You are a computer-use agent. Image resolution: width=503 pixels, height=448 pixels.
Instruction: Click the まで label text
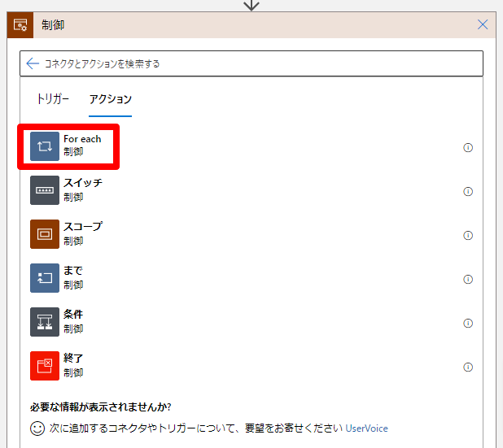click(x=73, y=271)
